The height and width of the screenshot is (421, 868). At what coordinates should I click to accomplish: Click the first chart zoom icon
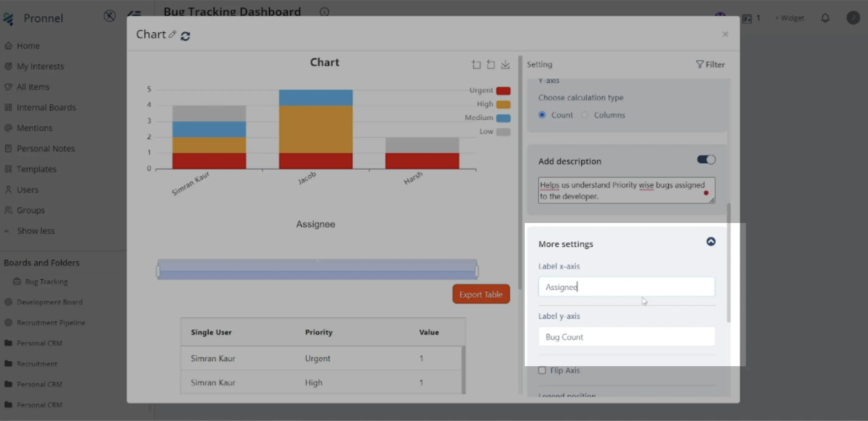476,65
